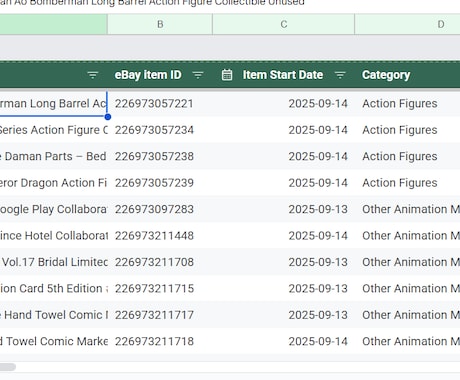Select start date in row 226973057221
Image resolution: width=460 pixels, height=380 pixels.
point(284,104)
